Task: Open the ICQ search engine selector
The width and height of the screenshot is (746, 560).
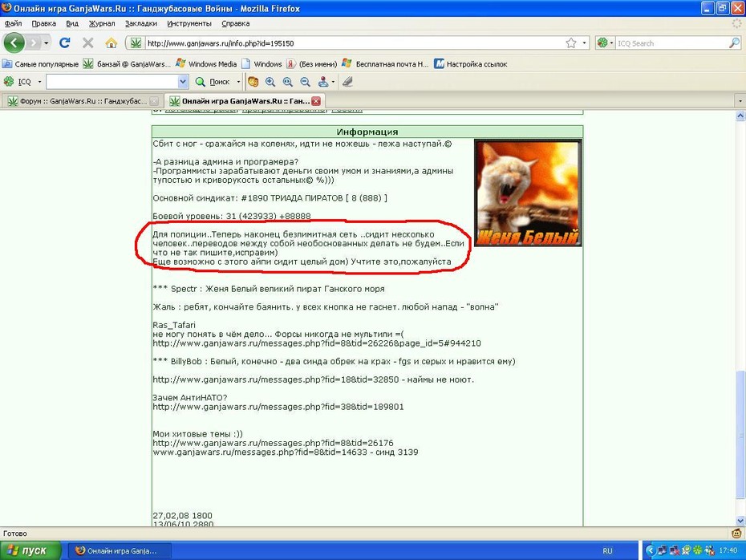Action: click(x=605, y=43)
